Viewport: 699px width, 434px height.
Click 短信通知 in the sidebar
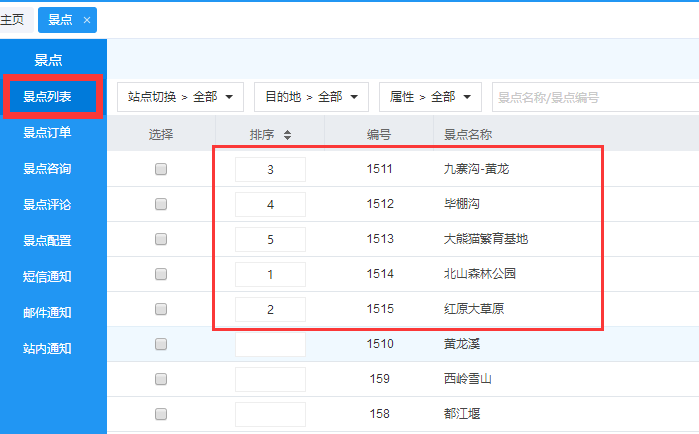(47, 276)
